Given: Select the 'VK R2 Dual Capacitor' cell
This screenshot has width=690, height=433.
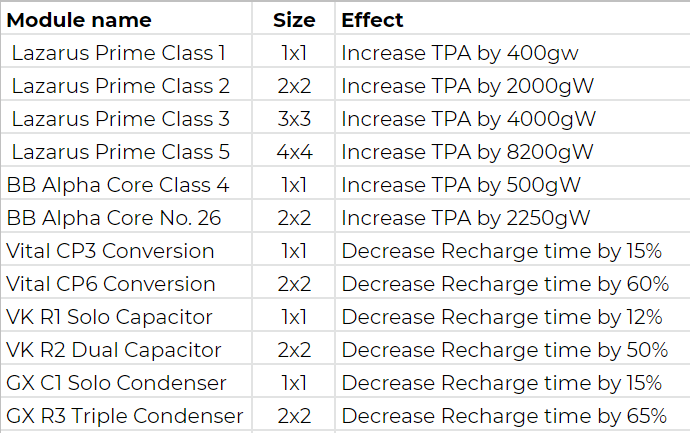Looking at the screenshot, I should [114, 350].
